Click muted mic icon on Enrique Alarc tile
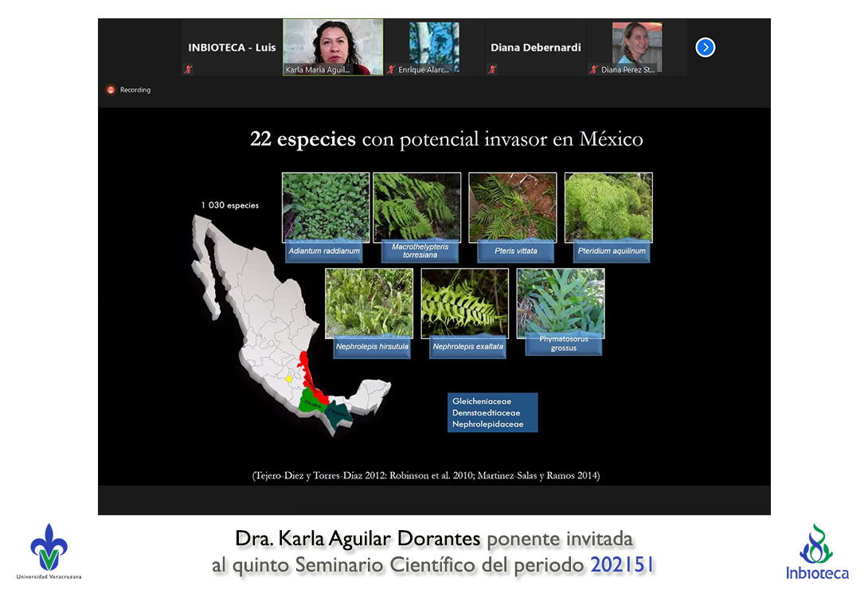The height and width of the screenshot is (605, 868). click(391, 70)
